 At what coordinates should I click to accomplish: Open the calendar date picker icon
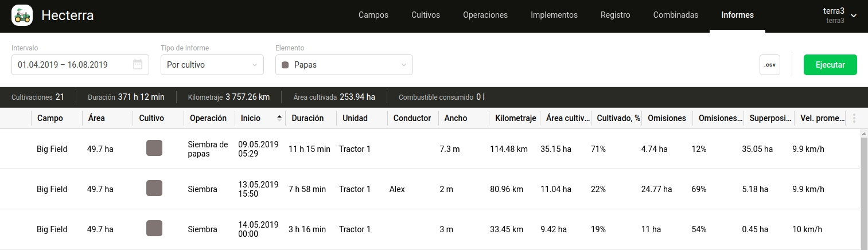138,65
